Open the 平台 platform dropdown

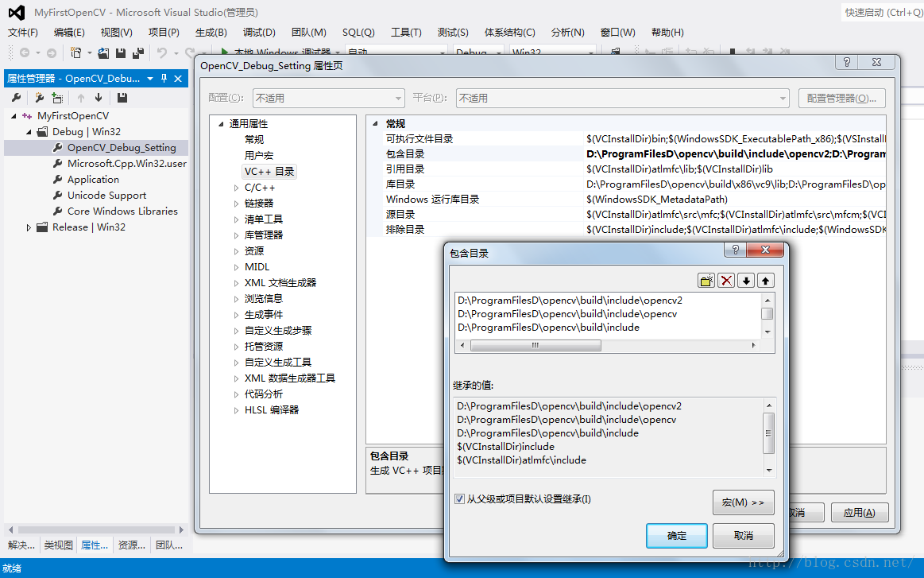click(x=623, y=98)
